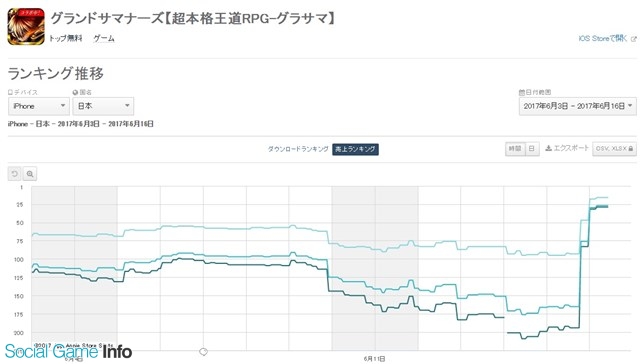
Task: Click the device icon beside デバイス label
Action: tap(11, 93)
